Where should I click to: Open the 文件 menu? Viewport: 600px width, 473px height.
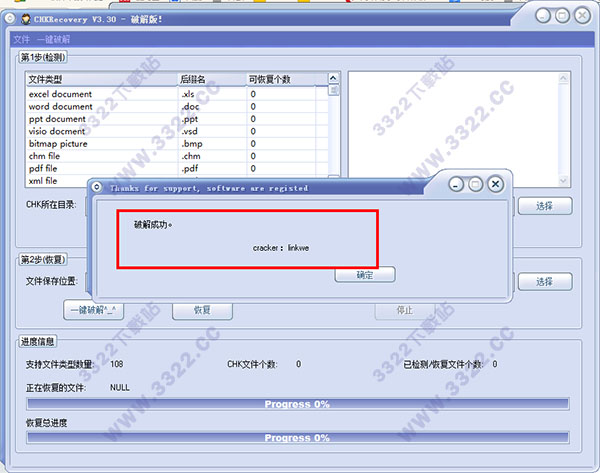[x=21, y=39]
